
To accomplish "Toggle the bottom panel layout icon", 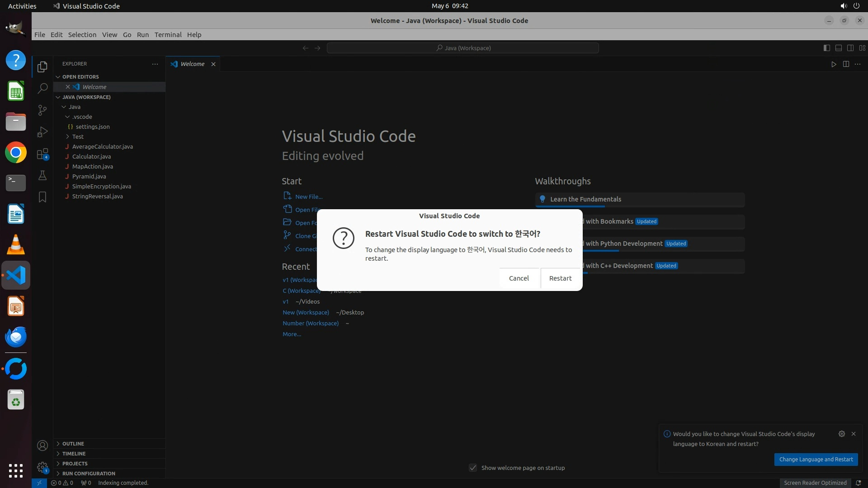I will pos(838,48).
